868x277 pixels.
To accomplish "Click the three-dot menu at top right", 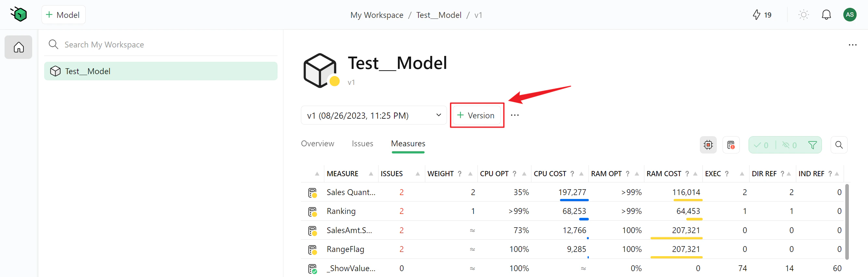I will pyautogui.click(x=852, y=45).
